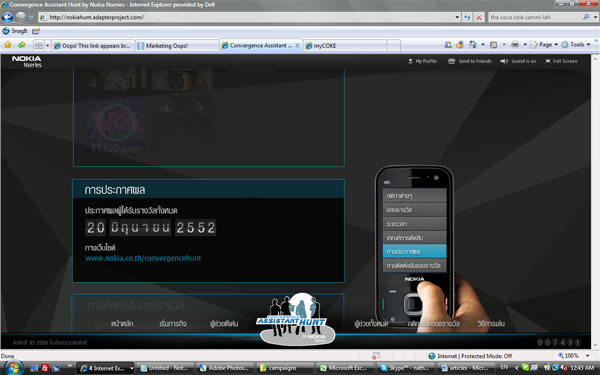This screenshot has width=600, height=375.
Task: Close the Convergence Assistant tab
Action: (297, 45)
